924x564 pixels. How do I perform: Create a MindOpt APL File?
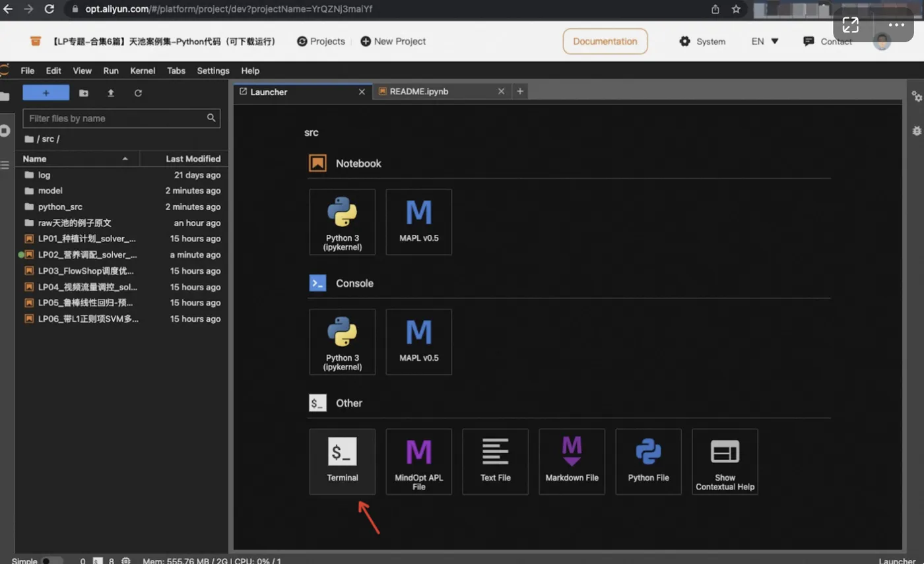click(x=418, y=462)
